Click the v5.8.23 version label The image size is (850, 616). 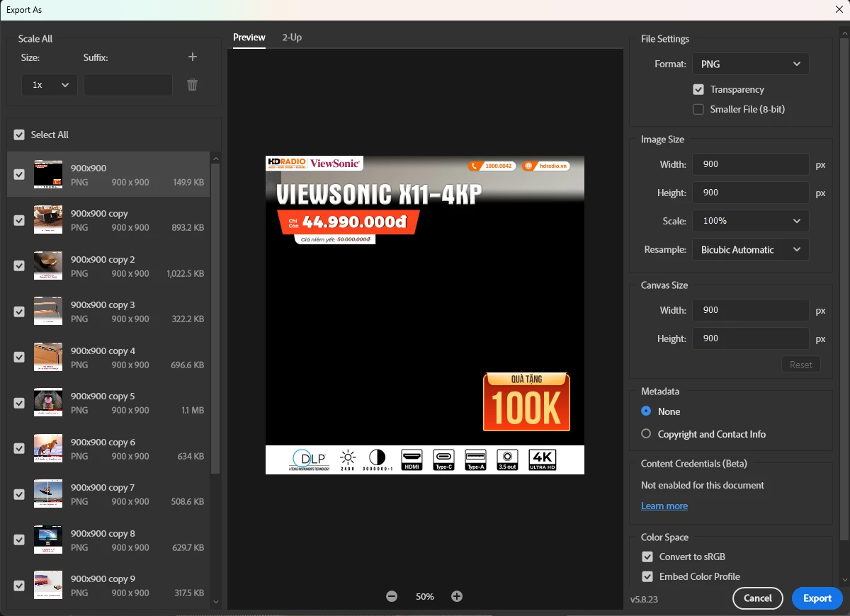coord(645,600)
